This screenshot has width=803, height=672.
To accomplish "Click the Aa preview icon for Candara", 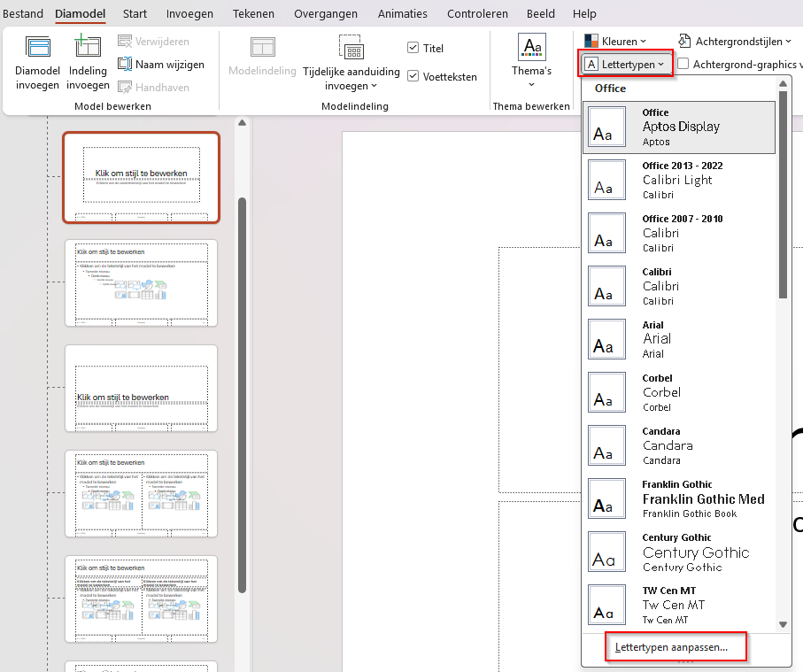I will click(x=606, y=445).
